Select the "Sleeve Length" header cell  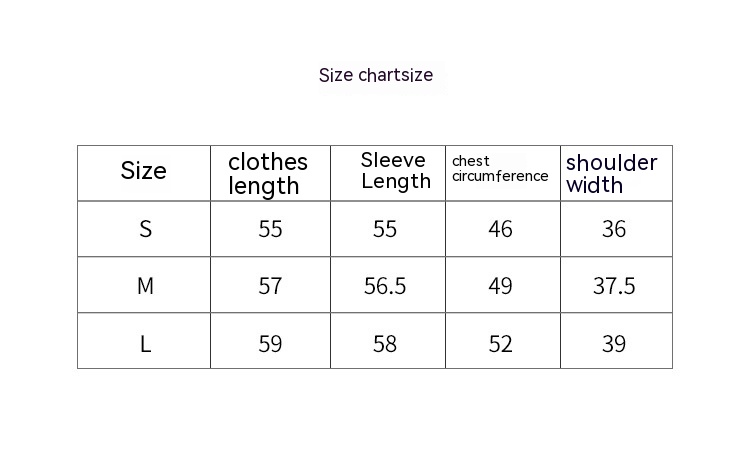coord(395,171)
